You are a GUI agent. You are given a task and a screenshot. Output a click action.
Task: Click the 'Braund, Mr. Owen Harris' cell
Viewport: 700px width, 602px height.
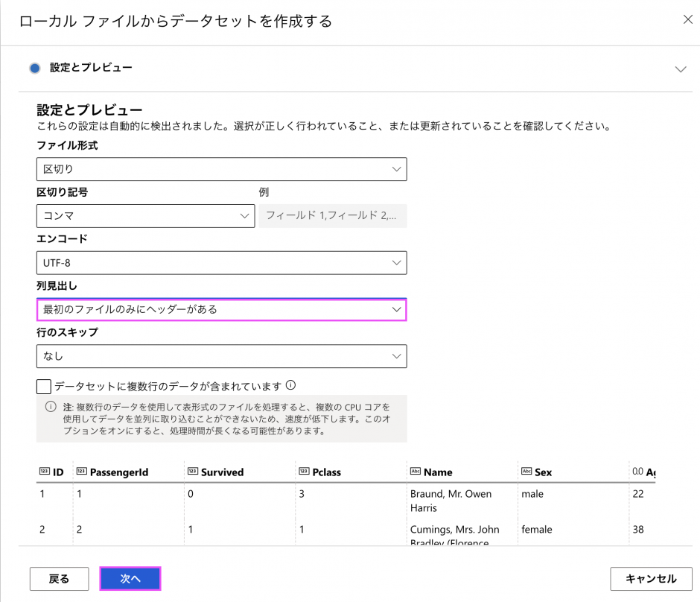point(451,501)
